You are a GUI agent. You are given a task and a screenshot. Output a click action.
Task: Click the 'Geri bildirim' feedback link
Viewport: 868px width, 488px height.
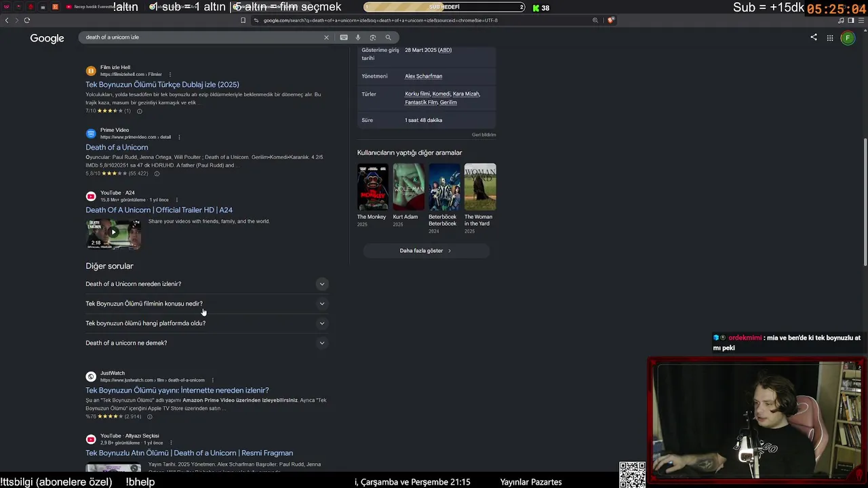pyautogui.click(x=484, y=135)
